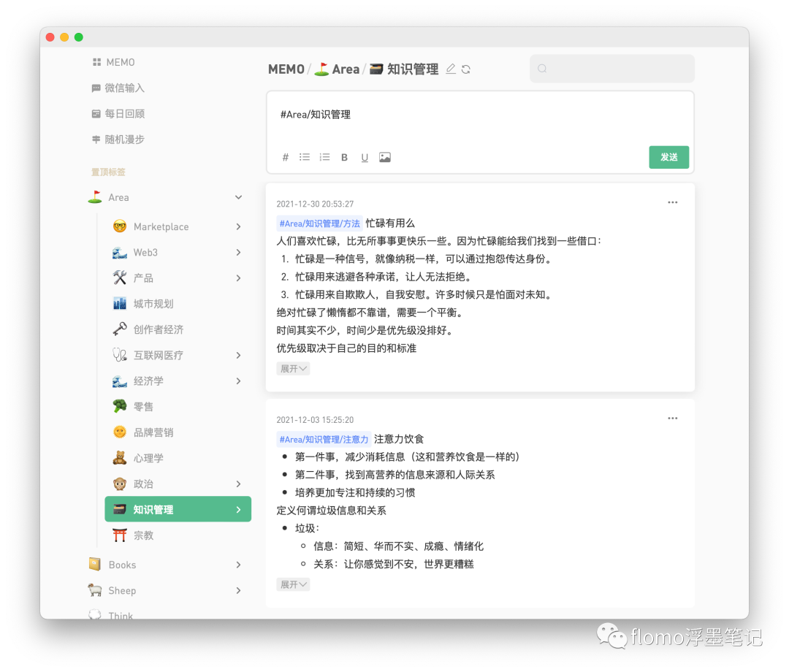Image resolution: width=789 pixels, height=672 pixels.
Task: Click the 互联网医疗 stethoscope icon
Action: point(120,355)
